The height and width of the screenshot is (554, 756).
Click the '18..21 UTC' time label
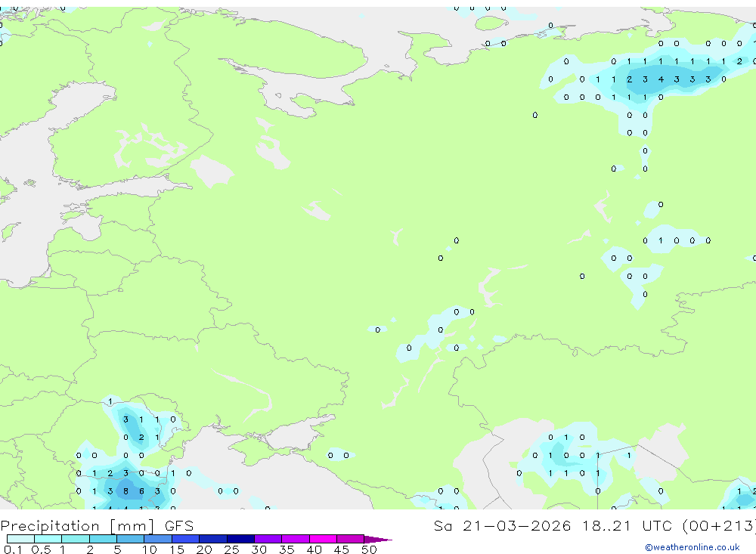pos(627,525)
